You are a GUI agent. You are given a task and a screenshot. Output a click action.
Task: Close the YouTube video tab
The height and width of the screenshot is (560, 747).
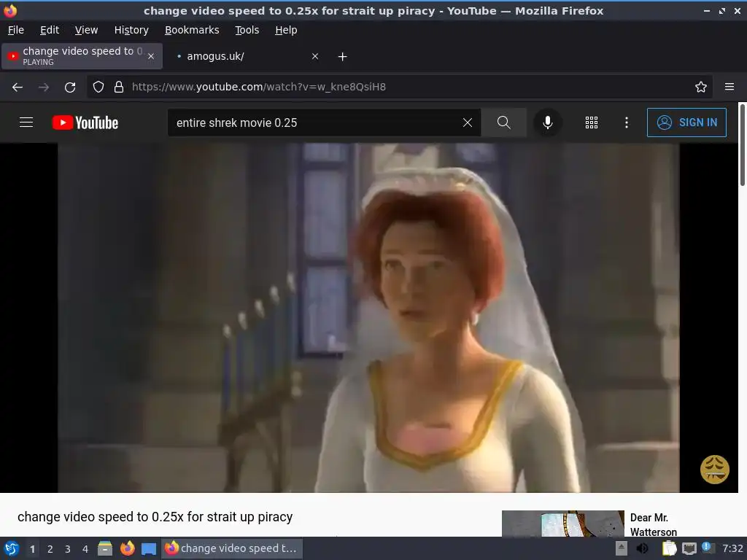[x=151, y=56]
